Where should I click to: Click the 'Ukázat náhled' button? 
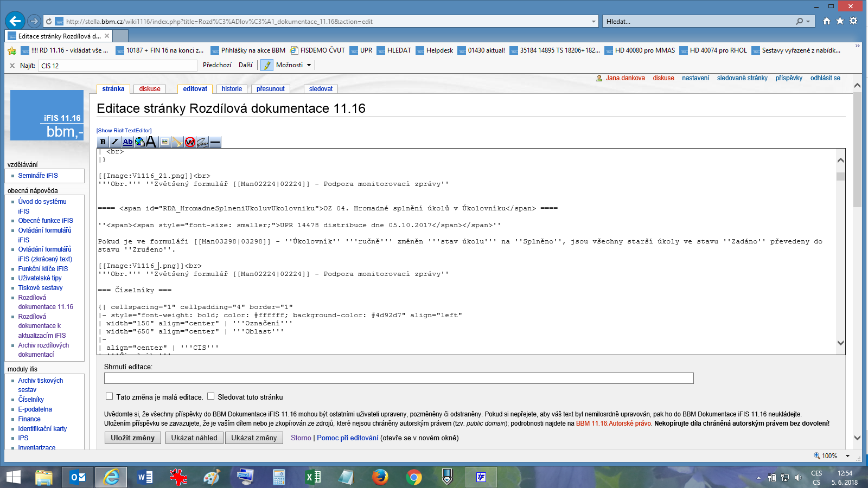tap(194, 438)
